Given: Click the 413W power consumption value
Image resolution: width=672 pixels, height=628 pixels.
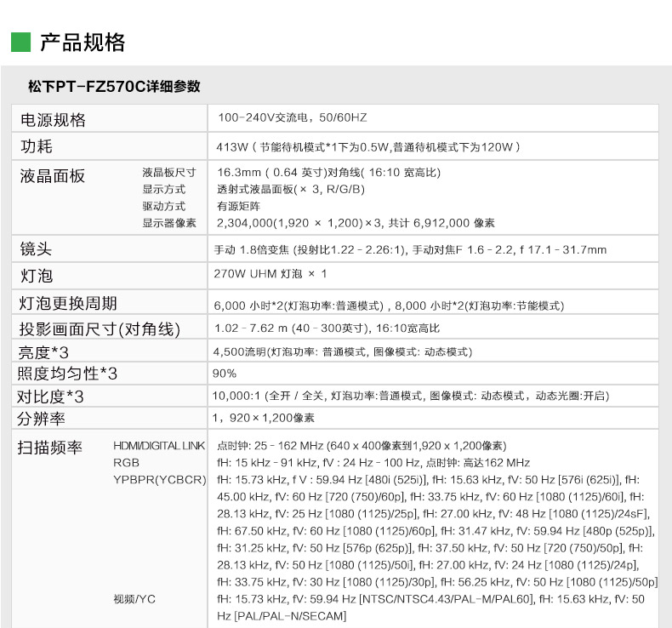Looking at the screenshot, I should point(368,147).
